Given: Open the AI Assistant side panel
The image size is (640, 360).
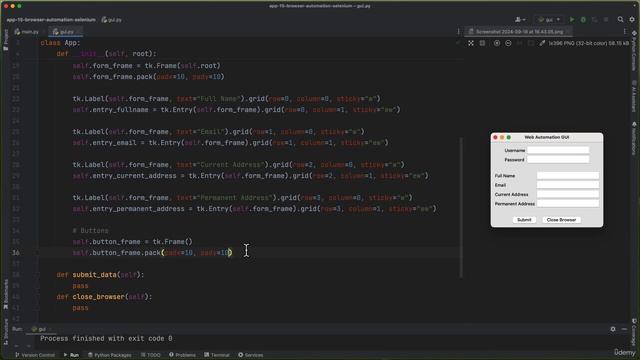Looking at the screenshot, I should [x=634, y=96].
